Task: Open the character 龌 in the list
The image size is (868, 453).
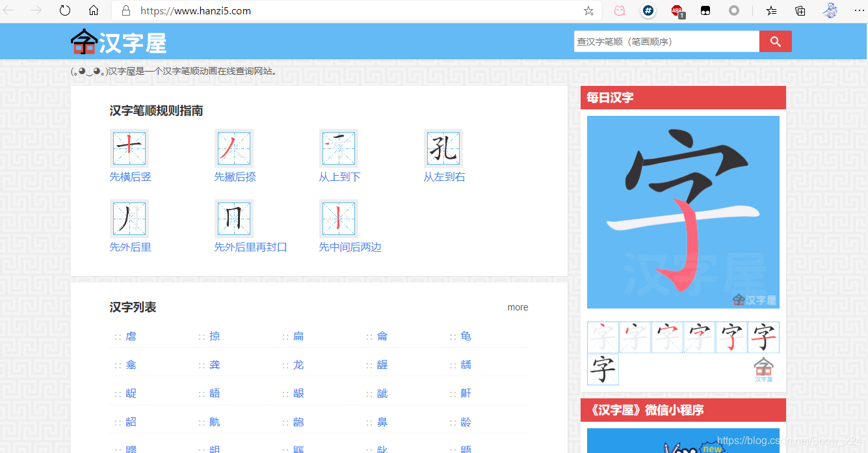Action: pyautogui.click(x=382, y=364)
